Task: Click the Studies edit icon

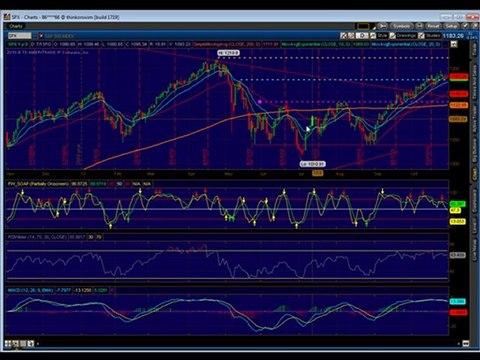Action: [421, 36]
